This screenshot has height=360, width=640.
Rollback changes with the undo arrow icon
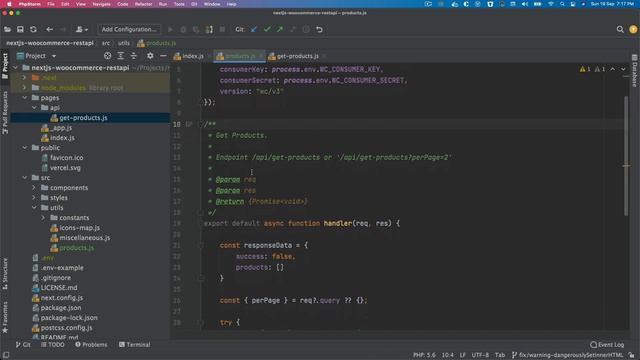click(x=319, y=29)
